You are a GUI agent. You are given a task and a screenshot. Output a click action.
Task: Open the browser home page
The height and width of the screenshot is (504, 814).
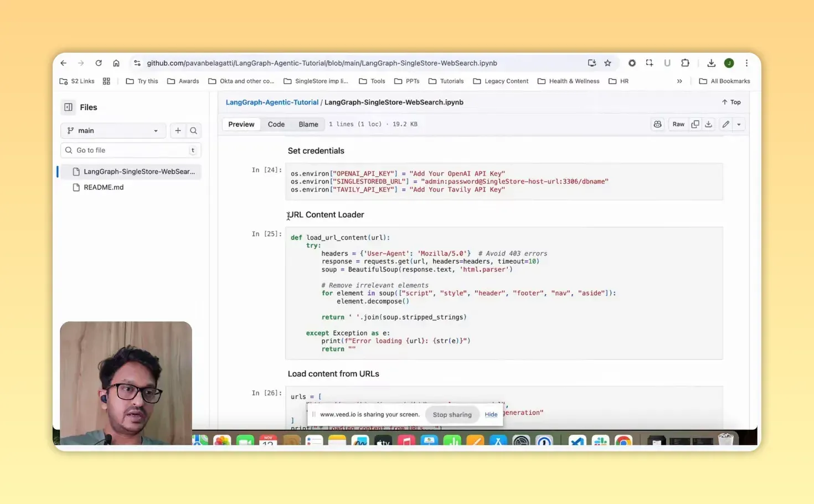pyautogui.click(x=116, y=63)
